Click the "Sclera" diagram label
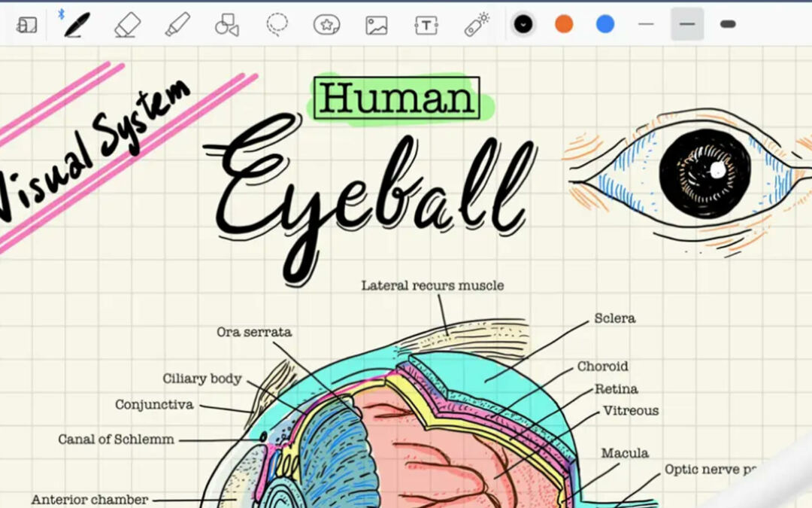The height and width of the screenshot is (508, 812). (614, 318)
